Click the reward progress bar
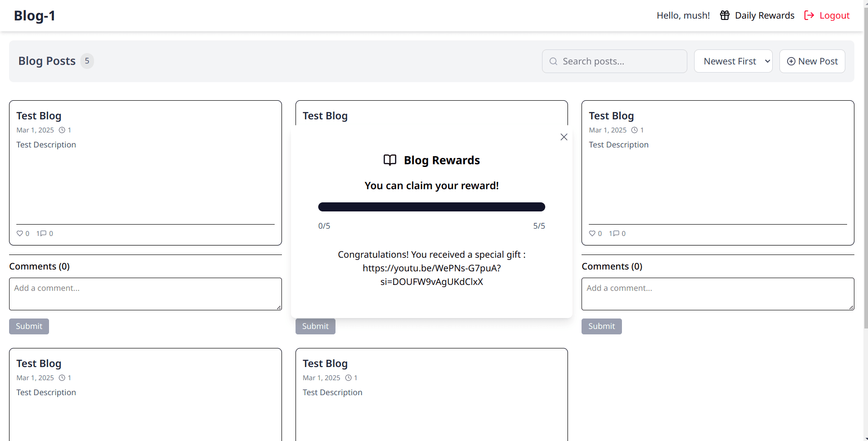Screen dimensions: 868x441 click(431, 207)
